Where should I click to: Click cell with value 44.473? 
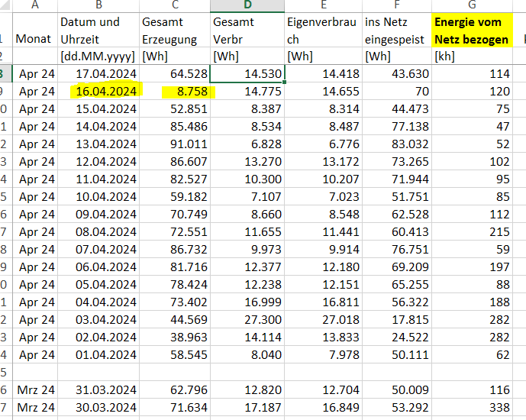[397, 109]
